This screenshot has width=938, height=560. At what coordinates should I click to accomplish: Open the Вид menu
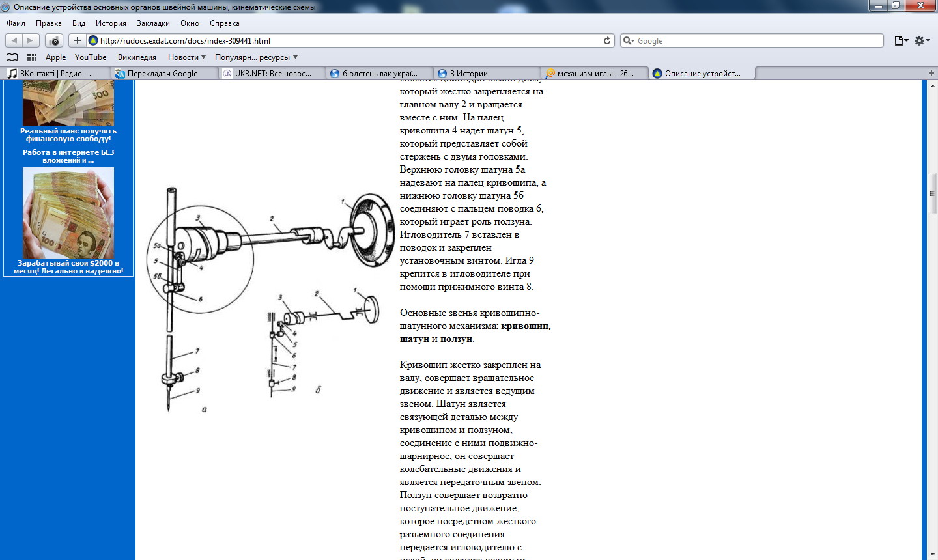(x=79, y=23)
